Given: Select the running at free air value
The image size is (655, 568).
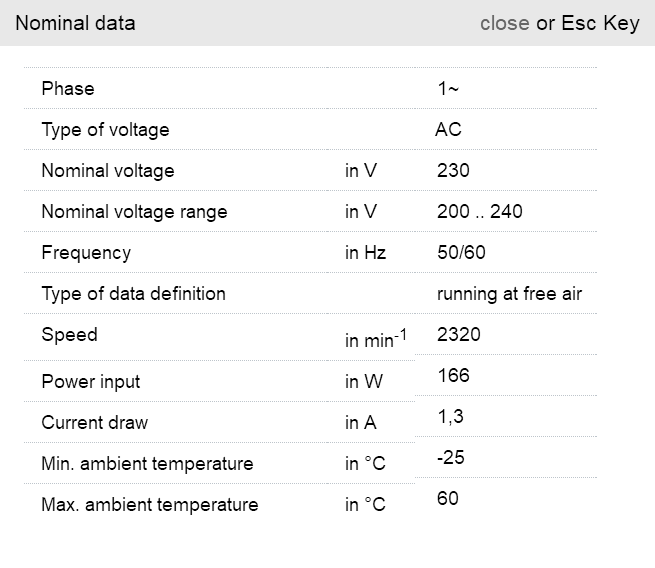Looking at the screenshot, I should pos(509,294).
